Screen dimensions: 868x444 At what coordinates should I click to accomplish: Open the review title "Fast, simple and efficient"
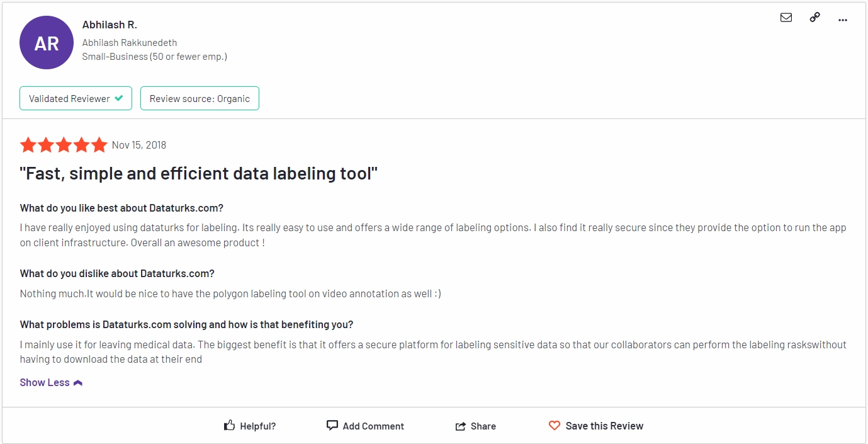pos(199,174)
